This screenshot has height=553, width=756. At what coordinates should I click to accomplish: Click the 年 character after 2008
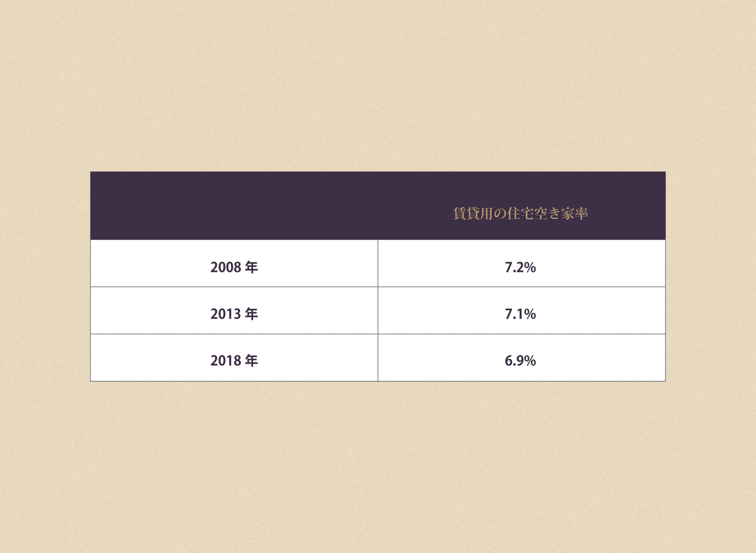tap(251, 267)
